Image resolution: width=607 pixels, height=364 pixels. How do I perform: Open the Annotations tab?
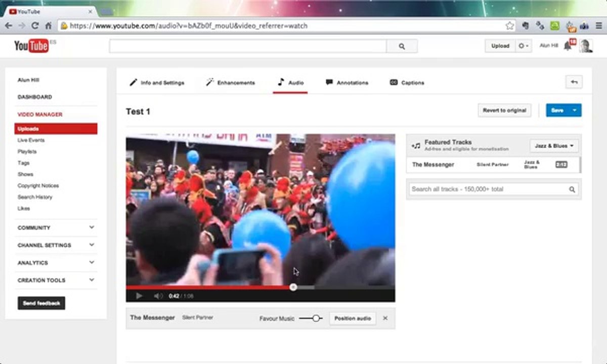click(x=347, y=82)
